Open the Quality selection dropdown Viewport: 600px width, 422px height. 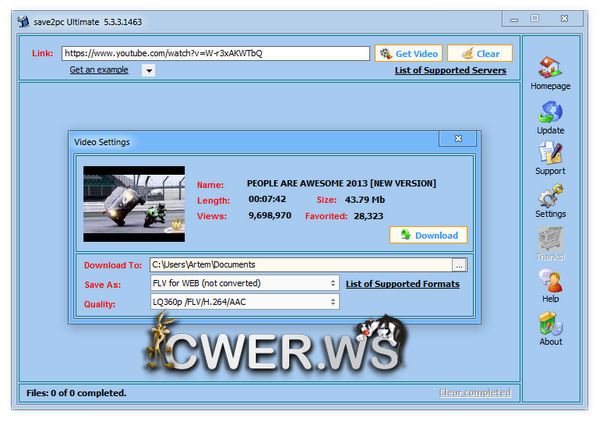click(x=244, y=302)
